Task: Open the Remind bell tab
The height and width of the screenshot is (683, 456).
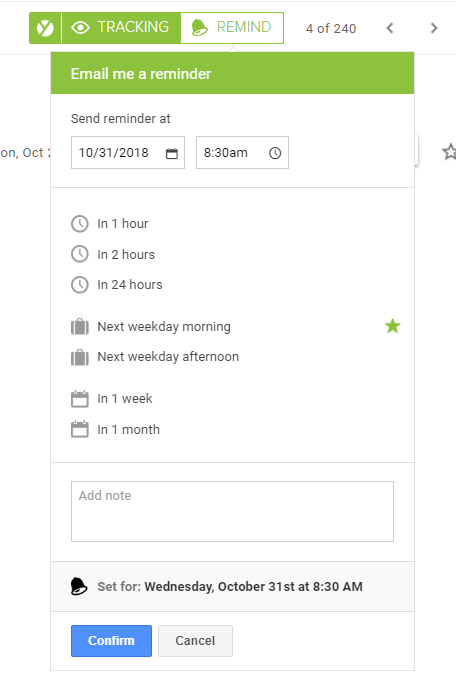Action: point(232,28)
